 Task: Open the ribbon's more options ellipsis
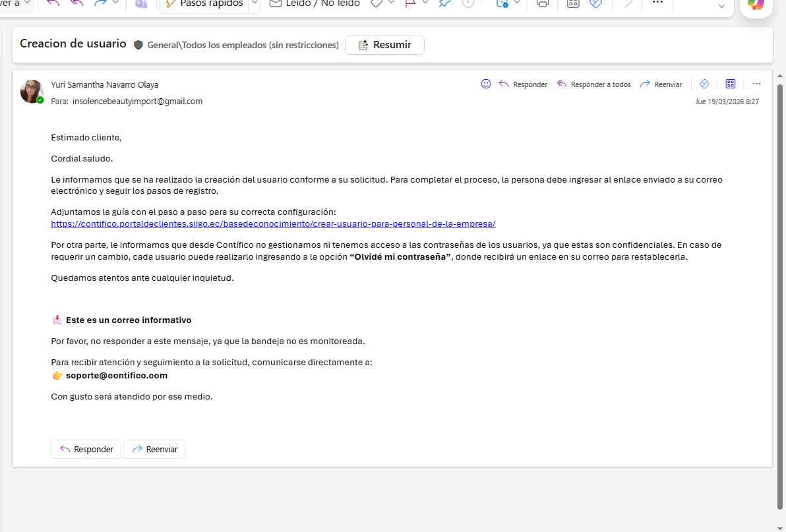(x=657, y=3)
